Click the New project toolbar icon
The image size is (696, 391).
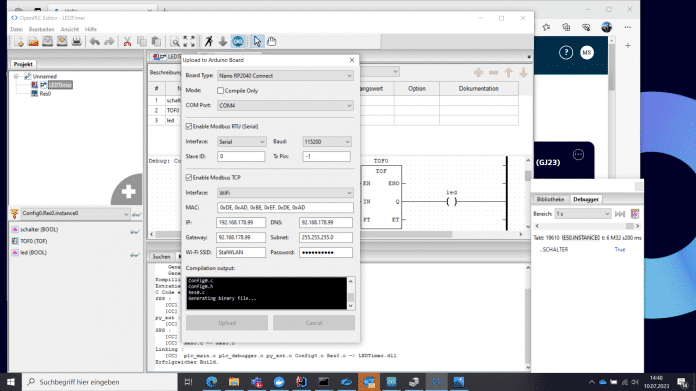pyautogui.click(x=19, y=42)
